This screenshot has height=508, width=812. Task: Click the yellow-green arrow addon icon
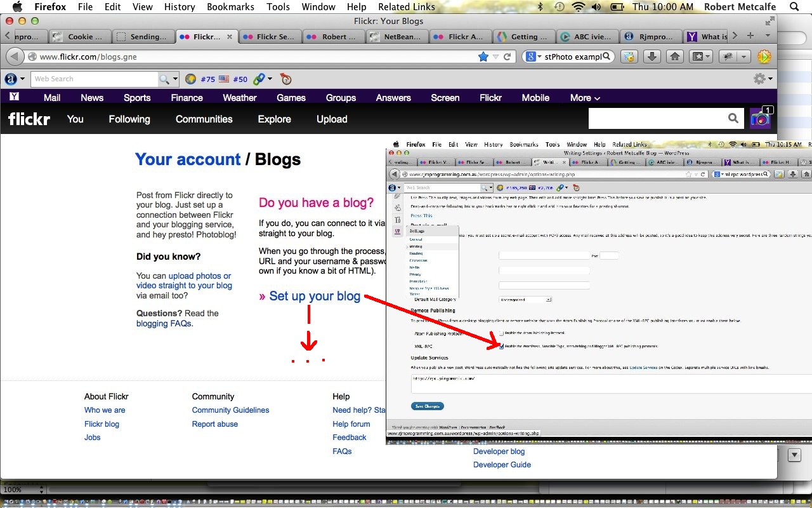tap(764, 57)
